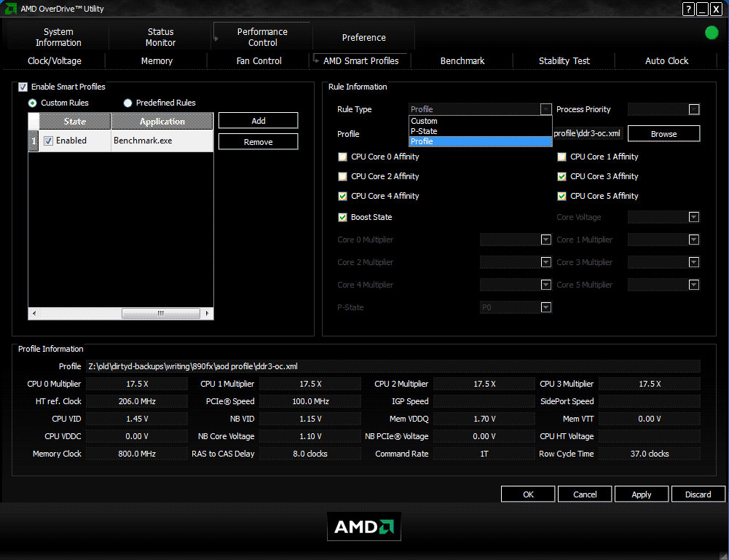Open the Core 0 Multiplier dropdown
This screenshot has width=729, height=560.
pyautogui.click(x=545, y=240)
